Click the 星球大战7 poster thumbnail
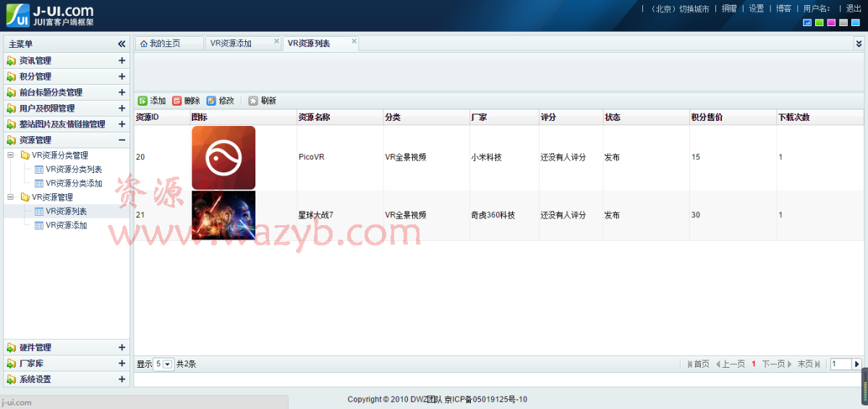The width and height of the screenshot is (868, 409). coord(224,215)
